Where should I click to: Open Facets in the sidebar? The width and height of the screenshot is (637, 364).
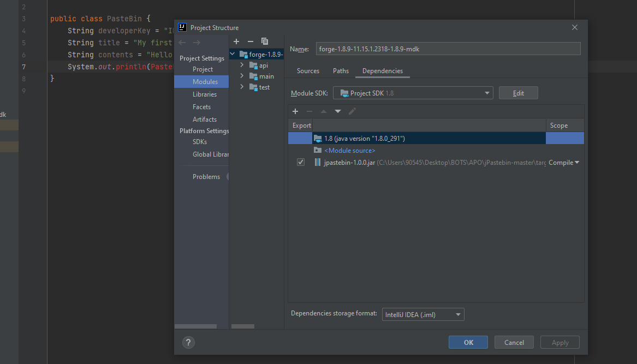pyautogui.click(x=201, y=107)
